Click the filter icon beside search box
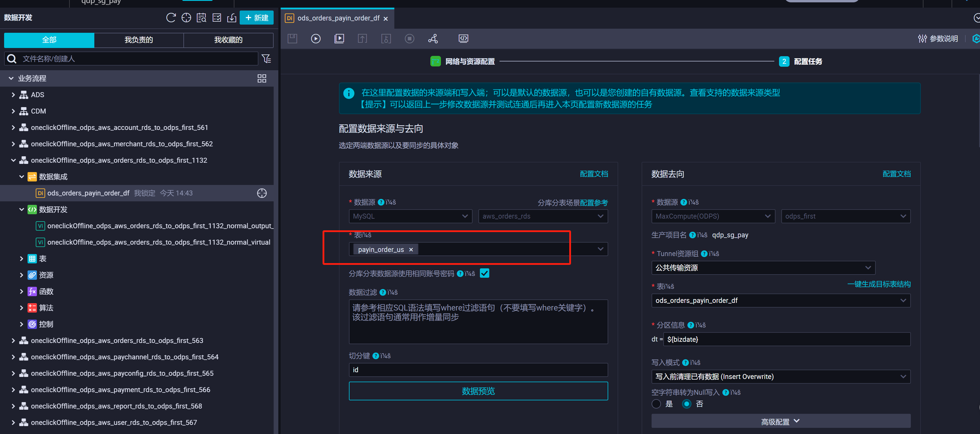Screen dimensions: 980x434 point(266,59)
